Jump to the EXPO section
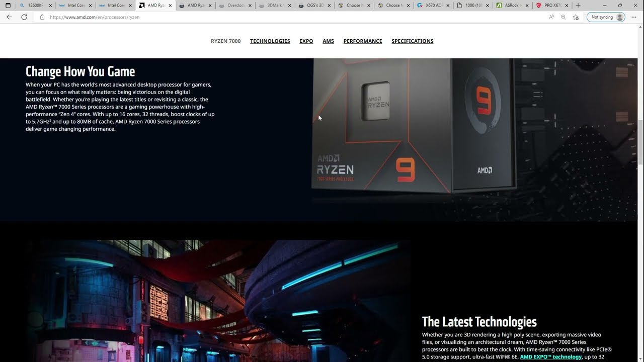Image resolution: width=644 pixels, height=362 pixels. [x=306, y=41]
